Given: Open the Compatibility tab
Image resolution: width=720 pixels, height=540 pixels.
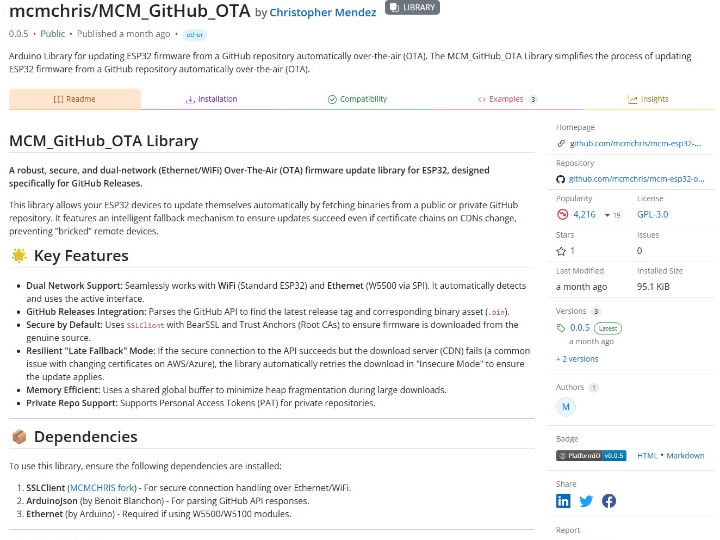Looking at the screenshot, I should pyautogui.click(x=357, y=99).
